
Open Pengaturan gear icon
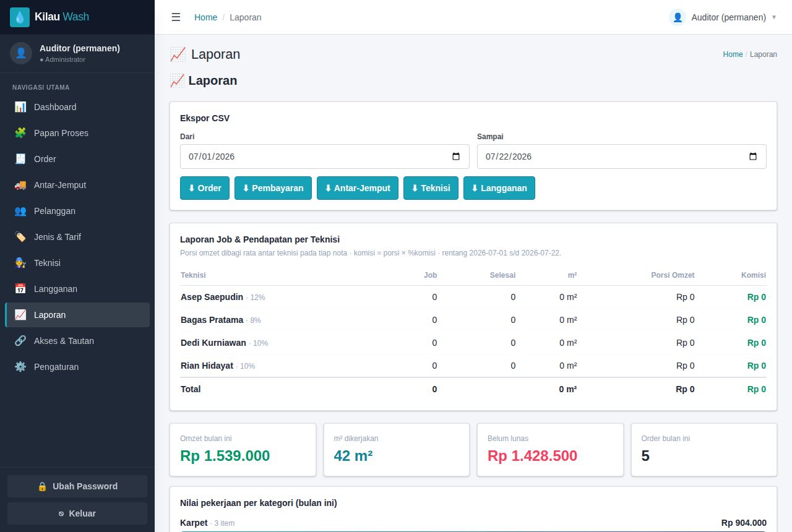[20, 367]
